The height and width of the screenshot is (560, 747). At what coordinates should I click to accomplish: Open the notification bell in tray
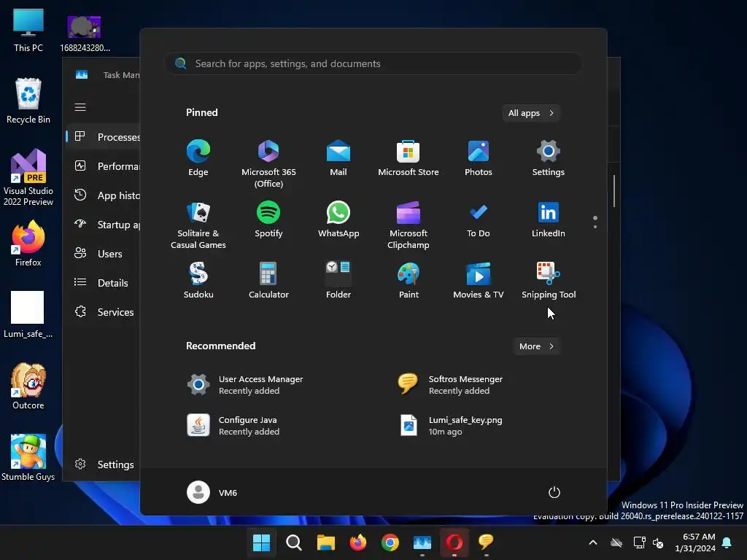[x=727, y=542]
